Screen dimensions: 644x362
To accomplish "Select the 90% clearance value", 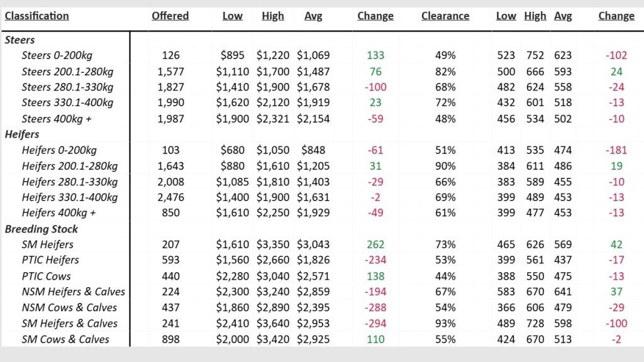I will coord(445,166).
